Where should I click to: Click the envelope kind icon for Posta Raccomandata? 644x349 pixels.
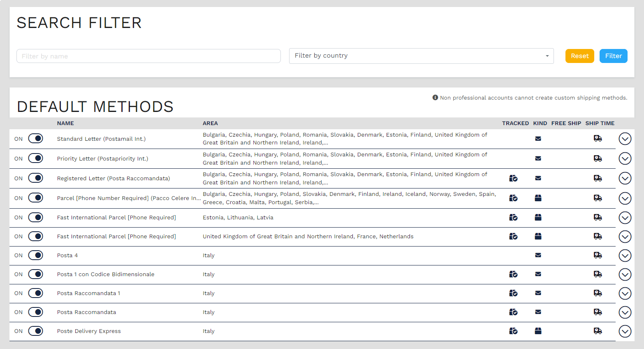pos(538,312)
